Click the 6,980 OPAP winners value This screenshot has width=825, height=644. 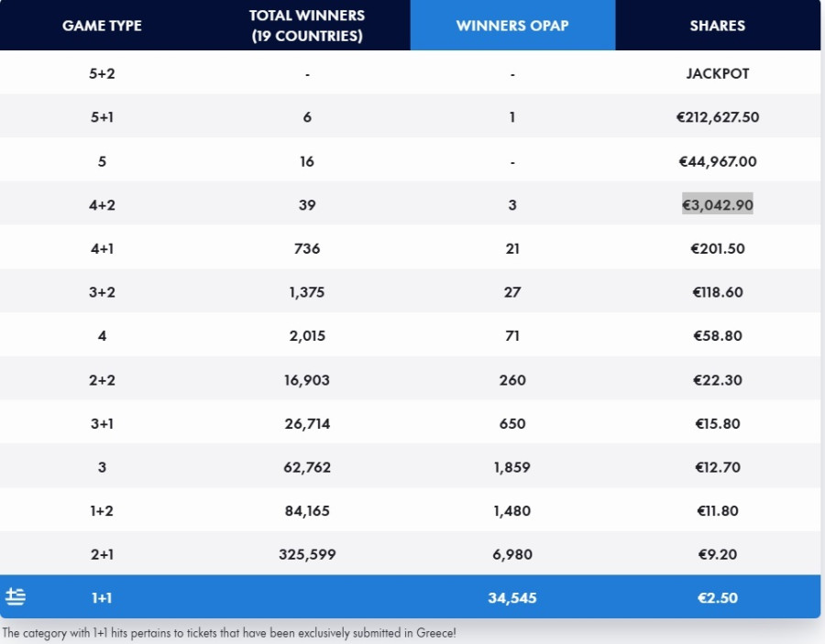[512, 554]
